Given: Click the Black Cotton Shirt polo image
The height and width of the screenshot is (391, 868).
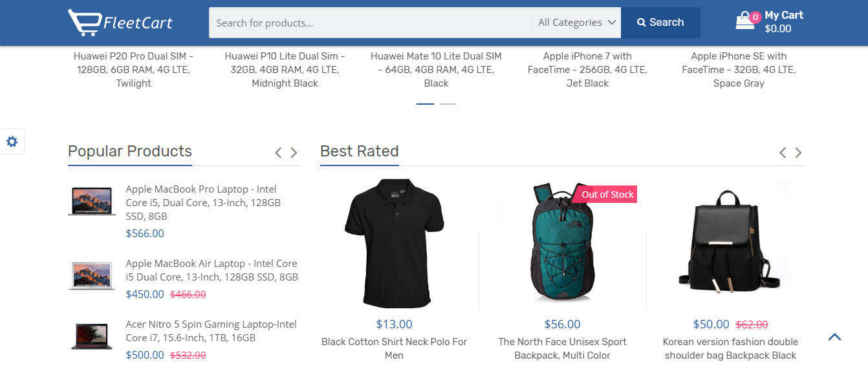Looking at the screenshot, I should 395,243.
